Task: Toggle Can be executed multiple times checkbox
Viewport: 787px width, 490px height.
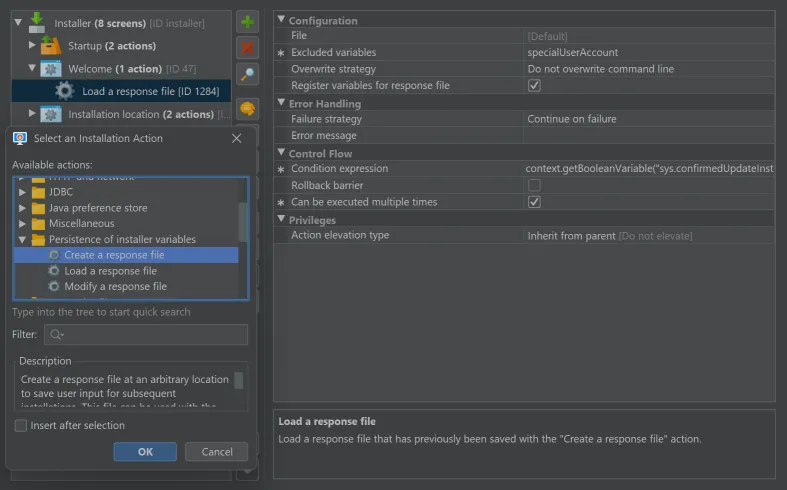Action: click(x=534, y=202)
